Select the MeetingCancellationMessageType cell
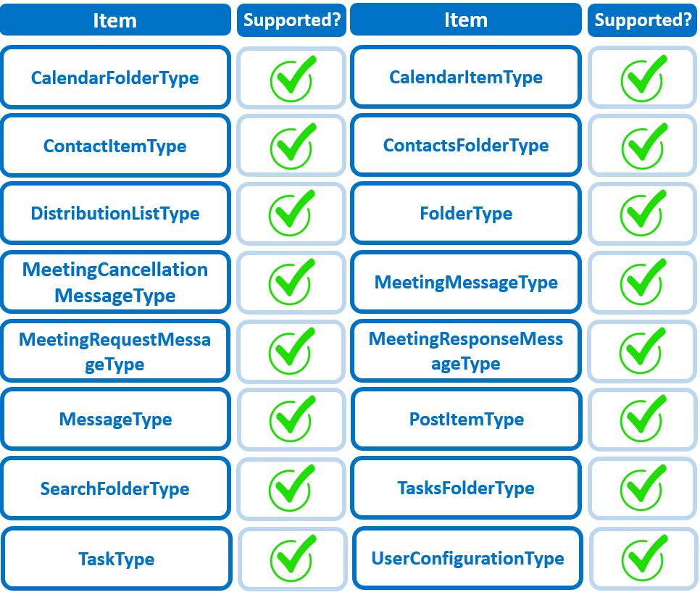This screenshot has width=700, height=595. [x=115, y=283]
